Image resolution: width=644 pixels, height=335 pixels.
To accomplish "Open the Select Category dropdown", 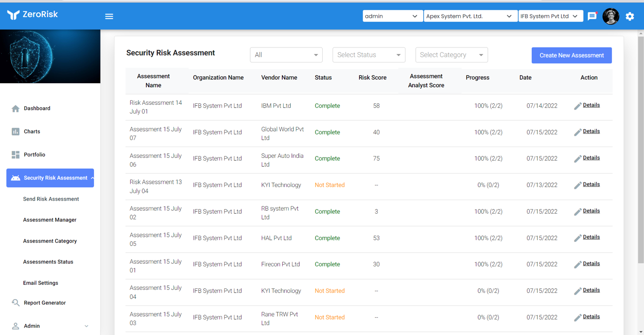I will coord(451,55).
